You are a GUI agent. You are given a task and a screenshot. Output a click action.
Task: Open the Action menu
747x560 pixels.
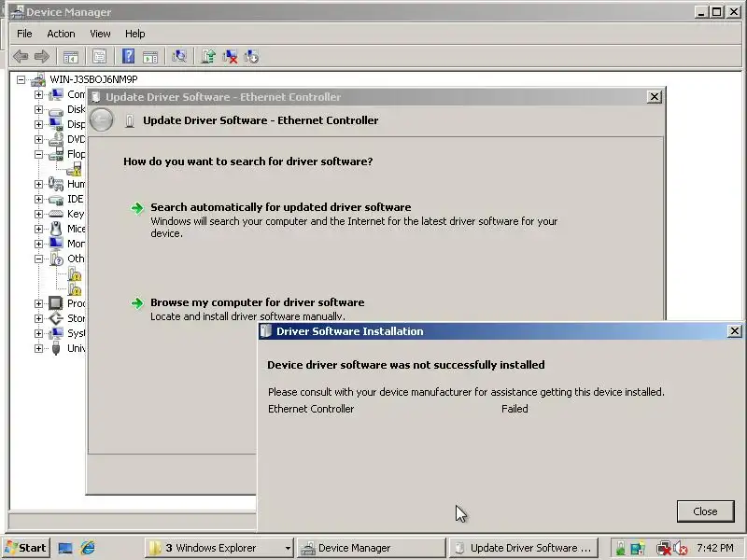tap(61, 34)
